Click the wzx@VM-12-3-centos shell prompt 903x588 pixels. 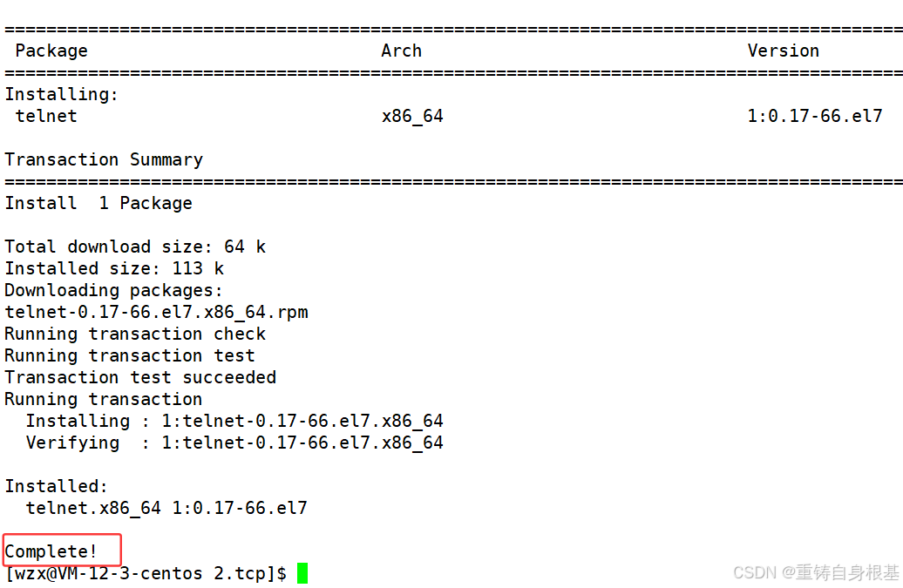point(146,574)
